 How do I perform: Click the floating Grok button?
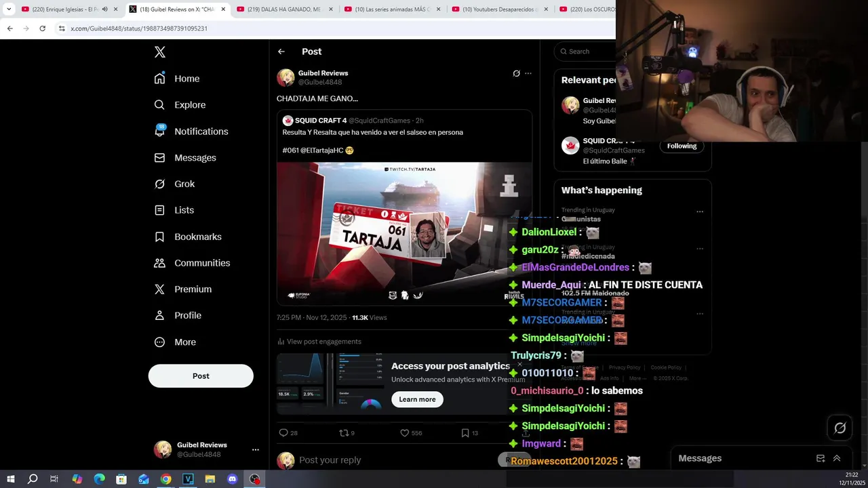click(840, 428)
